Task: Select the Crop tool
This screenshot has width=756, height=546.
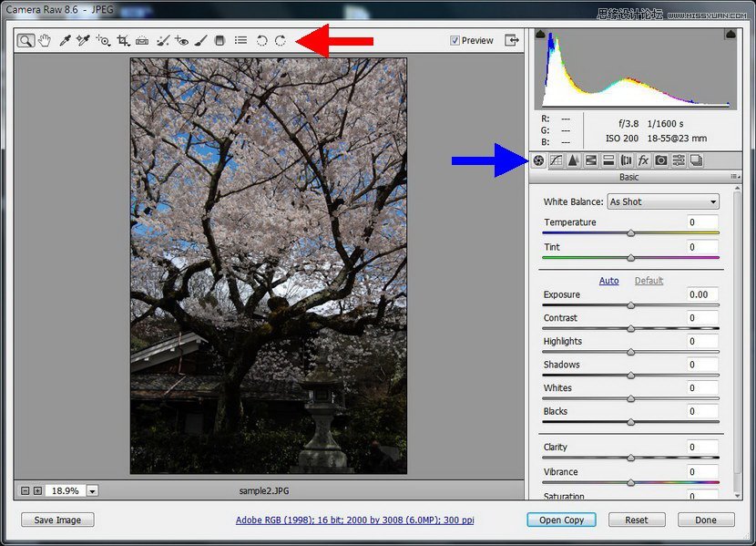Action: click(124, 40)
